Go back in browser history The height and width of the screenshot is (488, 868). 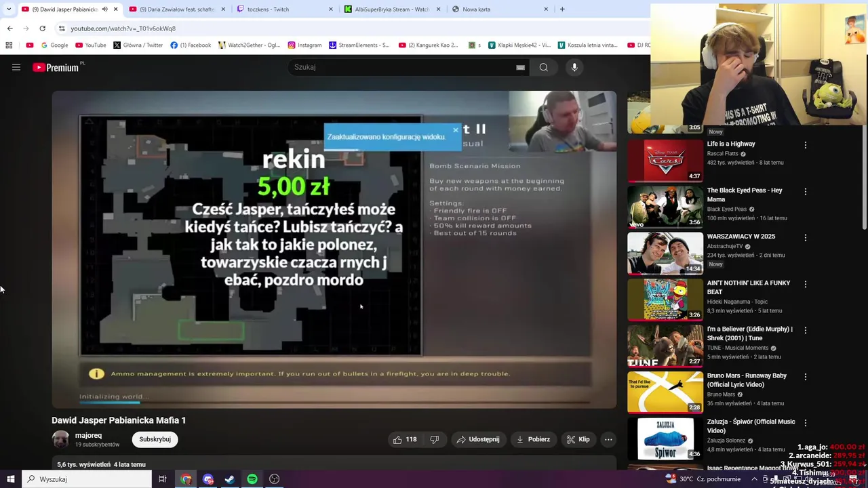tap(9, 28)
